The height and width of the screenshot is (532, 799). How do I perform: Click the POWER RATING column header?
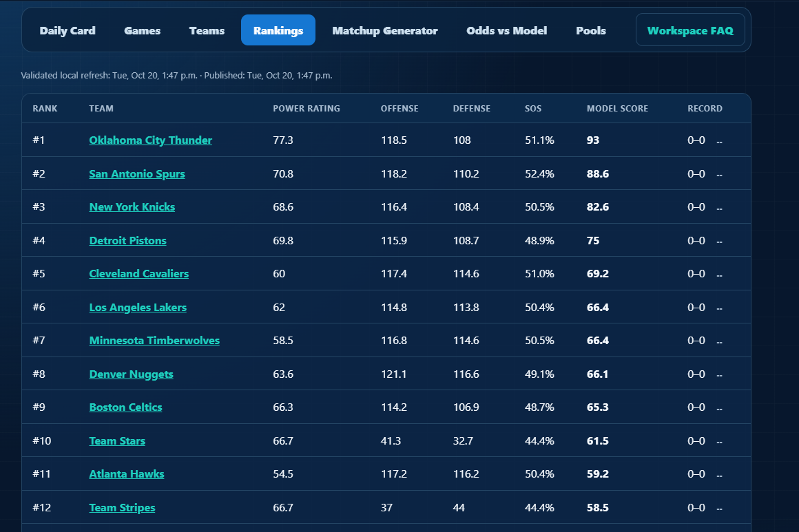pyautogui.click(x=307, y=109)
